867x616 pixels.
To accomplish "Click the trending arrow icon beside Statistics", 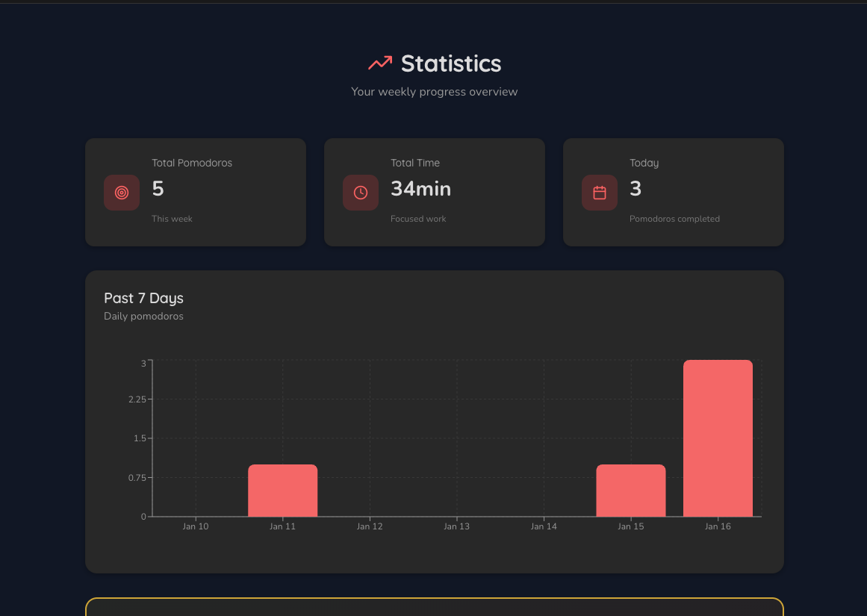I will click(380, 63).
